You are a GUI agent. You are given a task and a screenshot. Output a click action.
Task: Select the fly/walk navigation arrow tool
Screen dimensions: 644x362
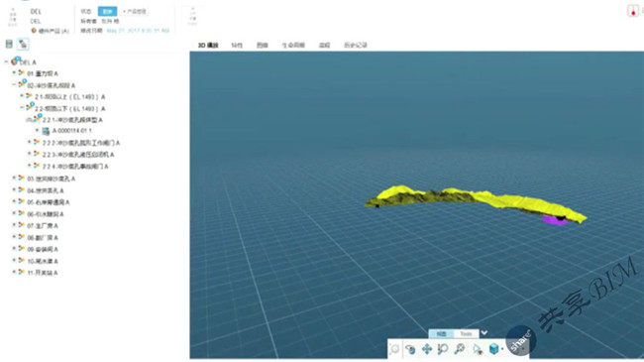[x=477, y=349]
